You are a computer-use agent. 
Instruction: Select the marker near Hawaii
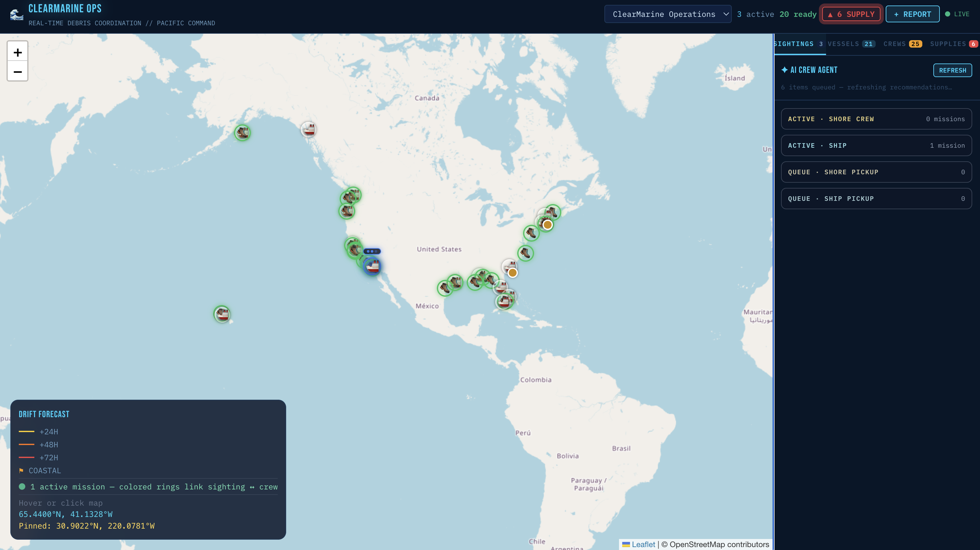coord(222,314)
